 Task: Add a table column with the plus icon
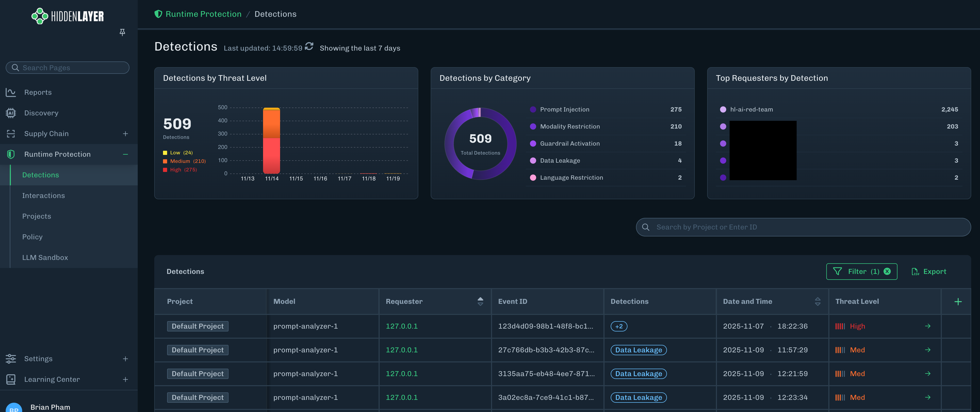[x=958, y=301]
